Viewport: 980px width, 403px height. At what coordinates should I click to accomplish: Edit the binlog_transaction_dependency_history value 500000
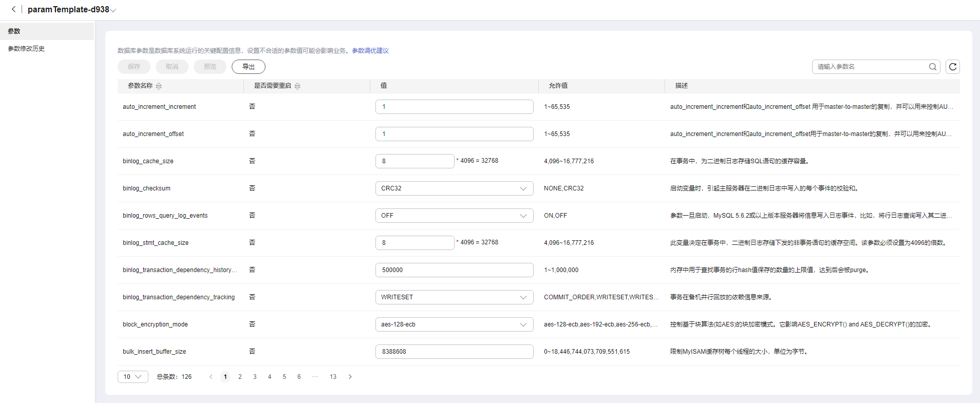[x=455, y=270]
